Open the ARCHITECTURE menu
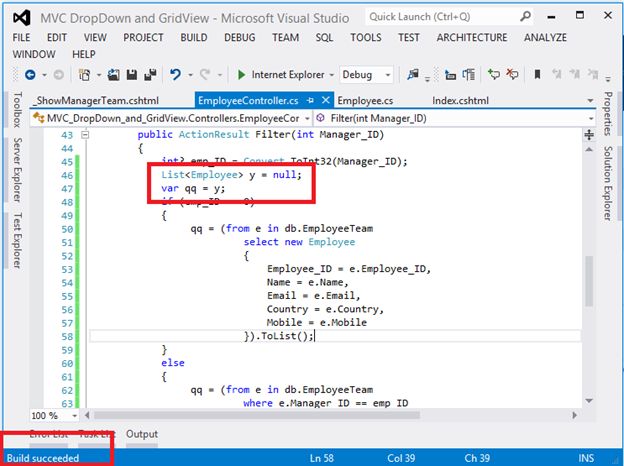Viewport: 624px width, 466px height. point(472,38)
